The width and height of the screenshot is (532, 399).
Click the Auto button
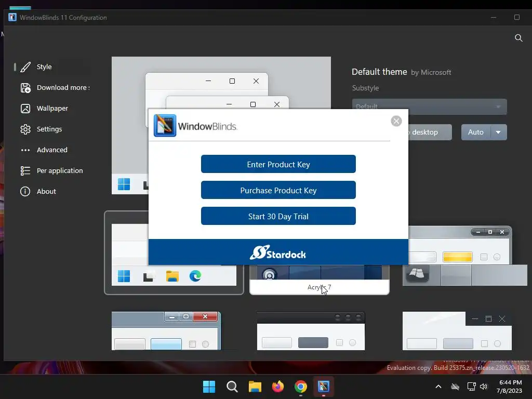(x=476, y=132)
